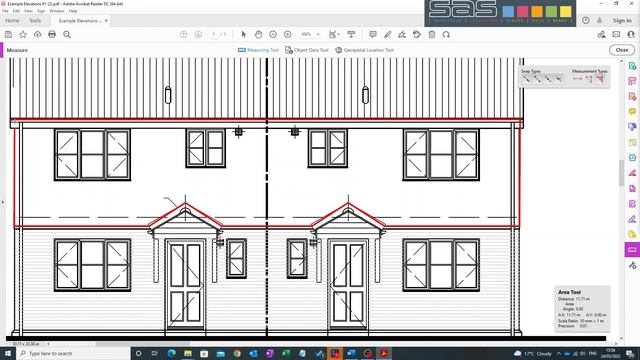Open the active Measure sidebar tool

coord(632,249)
